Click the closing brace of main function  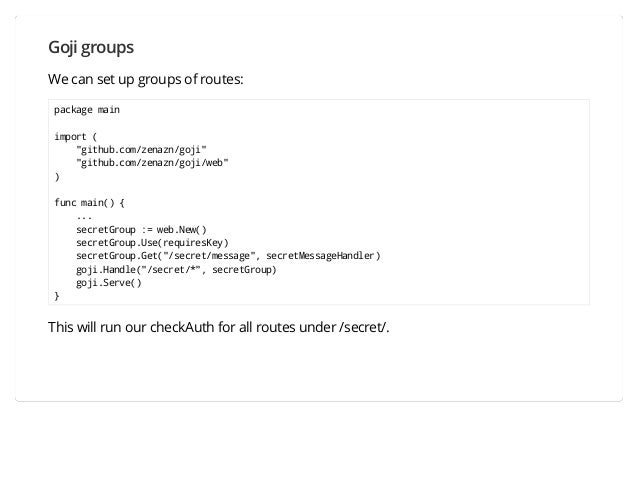[57, 296]
